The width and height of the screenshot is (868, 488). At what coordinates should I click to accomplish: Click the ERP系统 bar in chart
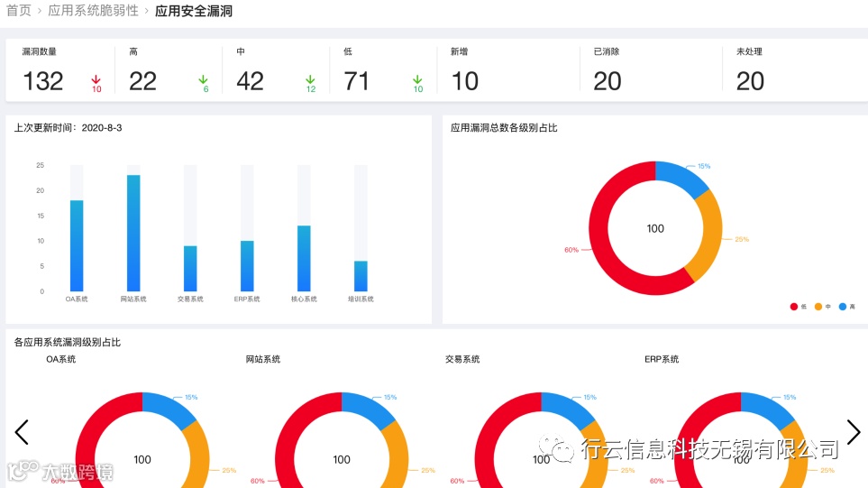pos(247,266)
